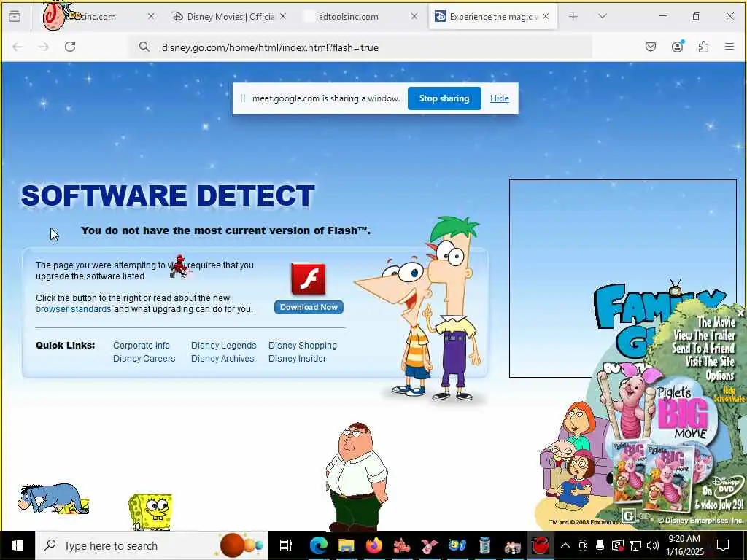Image resolution: width=747 pixels, height=560 pixels.
Task: Click the red Flash player icon
Action: [x=309, y=279]
